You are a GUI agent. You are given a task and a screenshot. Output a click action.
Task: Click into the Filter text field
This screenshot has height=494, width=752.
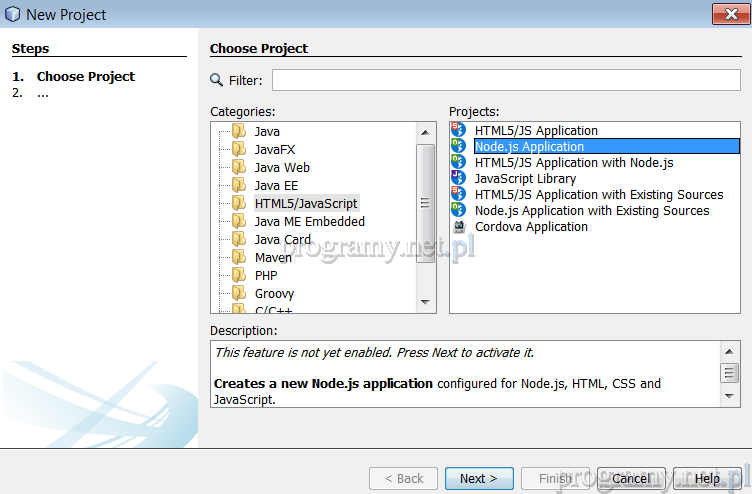click(x=506, y=80)
